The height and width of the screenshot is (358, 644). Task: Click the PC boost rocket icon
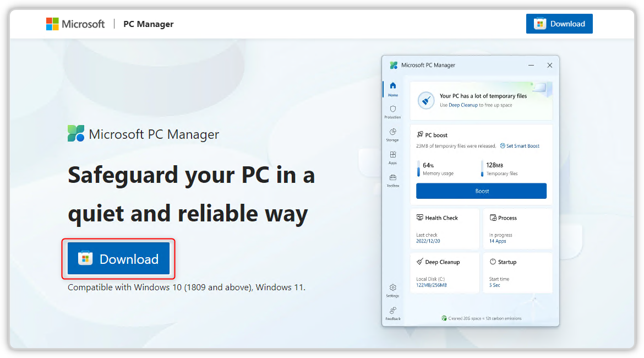420,134
